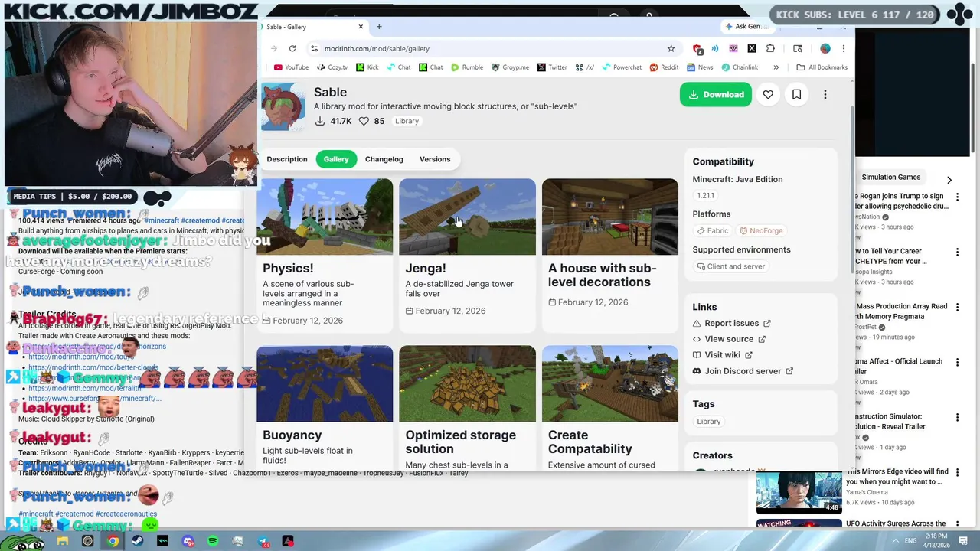980x551 pixels.
Task: Click the purple extension icon
Action: tap(733, 48)
